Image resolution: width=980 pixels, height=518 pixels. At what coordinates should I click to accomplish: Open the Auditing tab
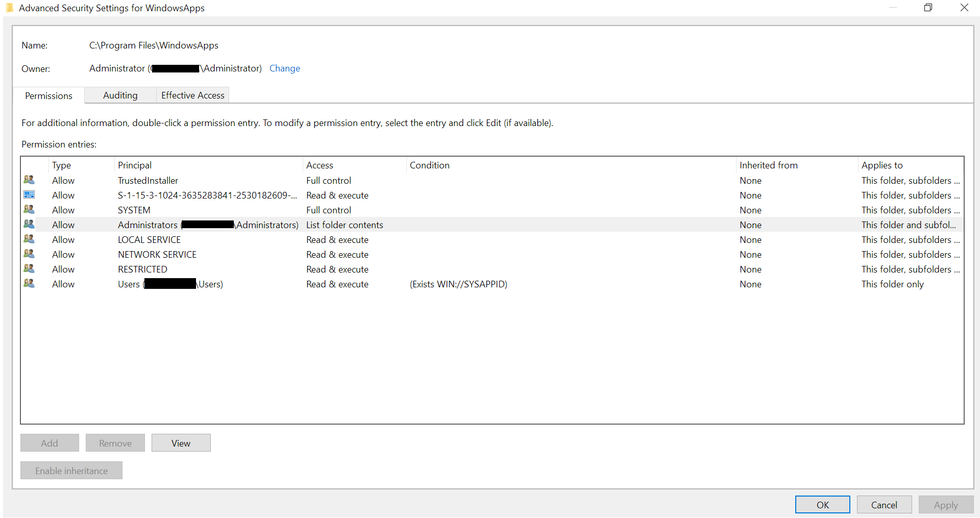(120, 95)
